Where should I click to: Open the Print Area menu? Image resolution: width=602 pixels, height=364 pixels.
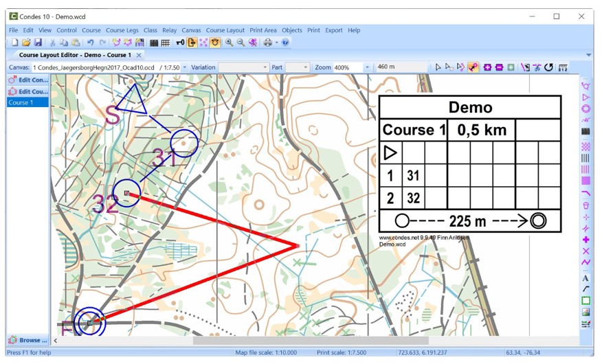(263, 30)
